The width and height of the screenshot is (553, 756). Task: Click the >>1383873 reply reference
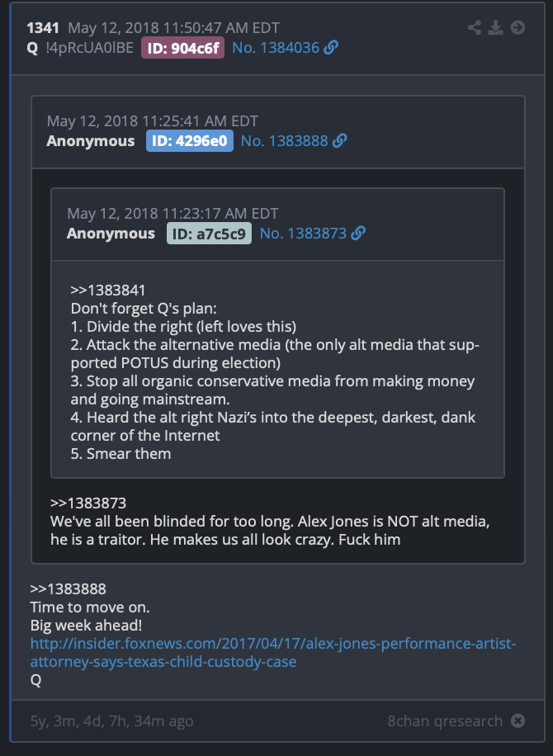tap(88, 503)
